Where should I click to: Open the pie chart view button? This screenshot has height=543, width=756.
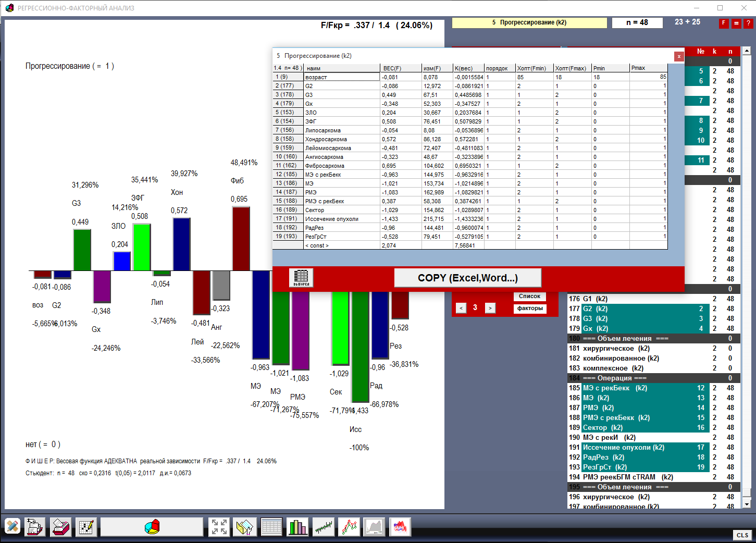pyautogui.click(x=152, y=527)
